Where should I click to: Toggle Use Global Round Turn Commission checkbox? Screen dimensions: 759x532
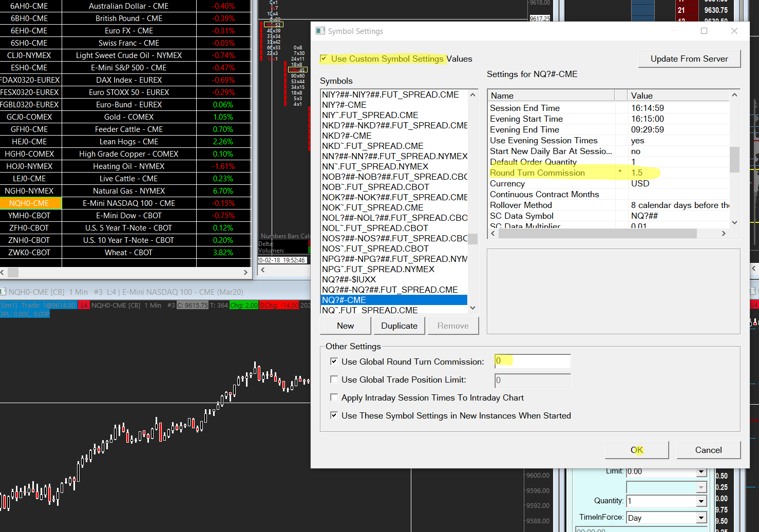pos(334,362)
